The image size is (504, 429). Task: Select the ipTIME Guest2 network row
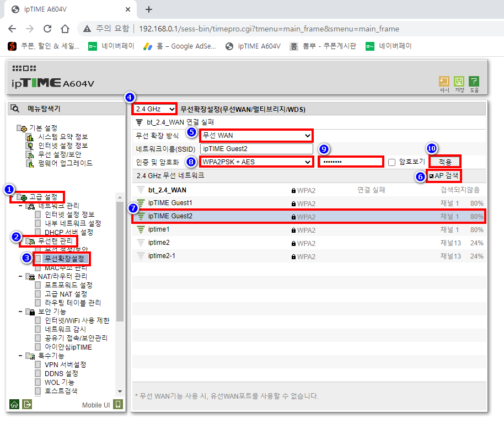coord(309,217)
